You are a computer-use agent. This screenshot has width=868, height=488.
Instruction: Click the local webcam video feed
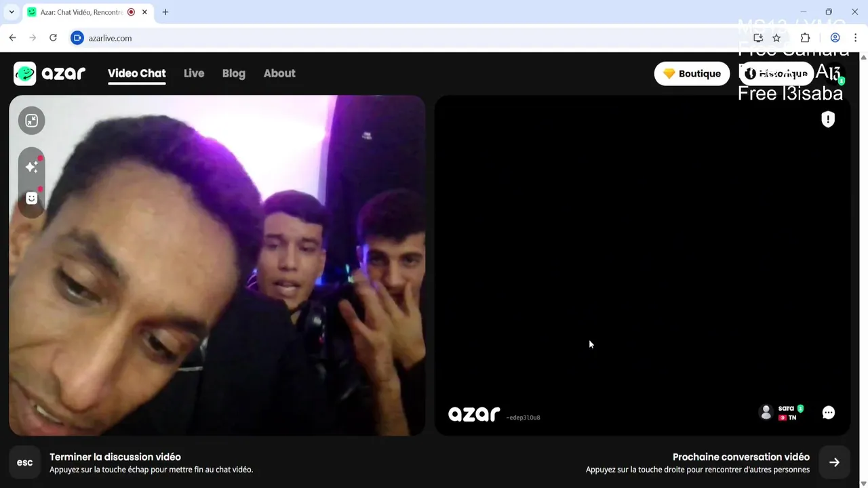217,265
